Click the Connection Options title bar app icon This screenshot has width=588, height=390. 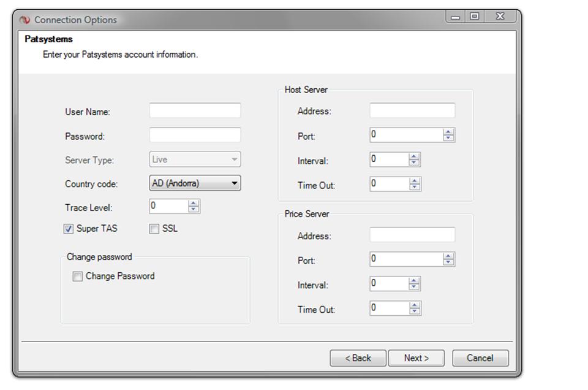tap(24, 20)
